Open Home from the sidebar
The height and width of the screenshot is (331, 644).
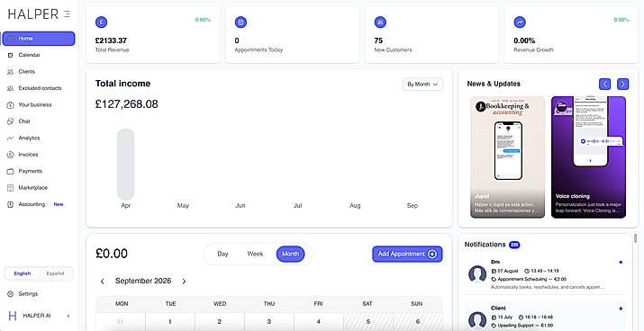39,39
